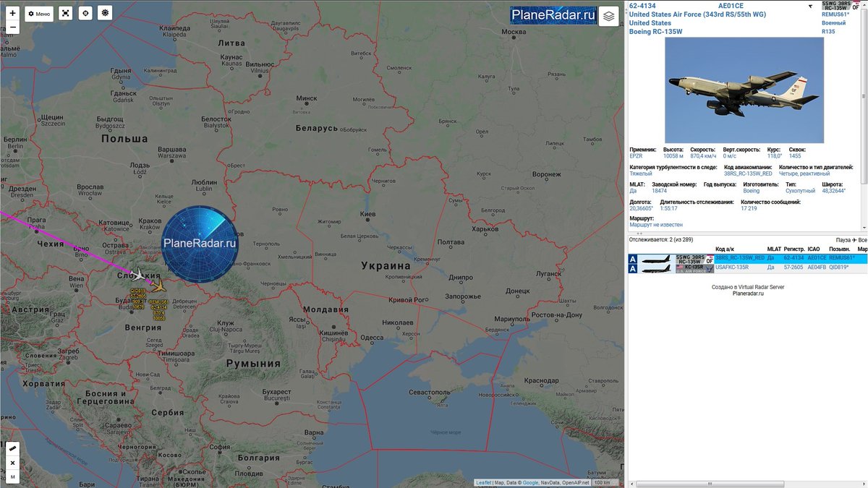
Task: Open the Leaflet attribution link
Action: (484, 482)
